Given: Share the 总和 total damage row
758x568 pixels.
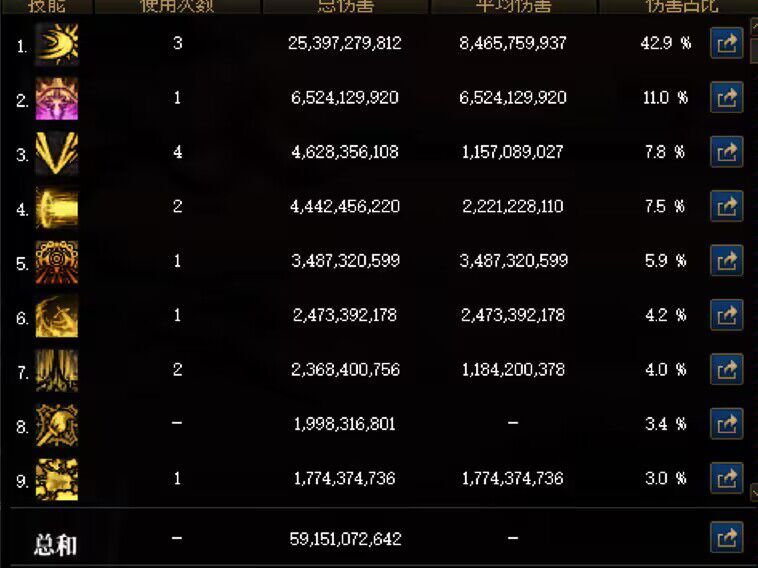Looking at the screenshot, I should click(x=726, y=537).
